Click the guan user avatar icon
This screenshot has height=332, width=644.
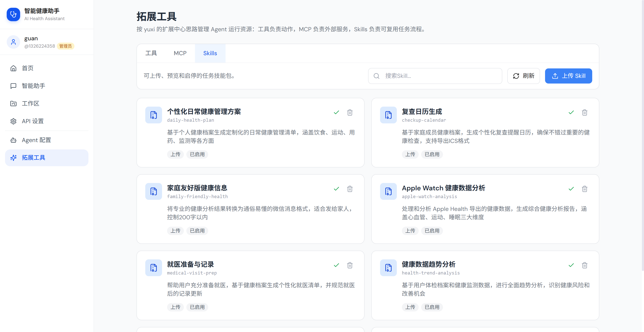click(x=13, y=42)
